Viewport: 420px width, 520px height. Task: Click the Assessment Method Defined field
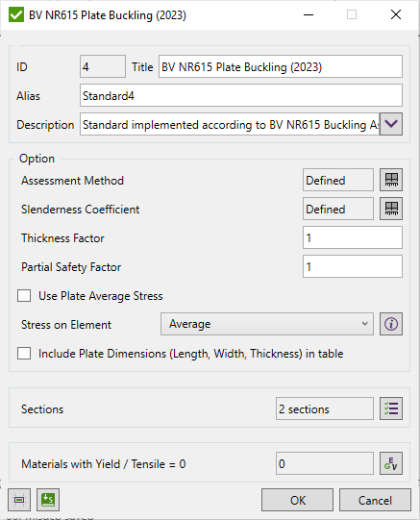338,180
